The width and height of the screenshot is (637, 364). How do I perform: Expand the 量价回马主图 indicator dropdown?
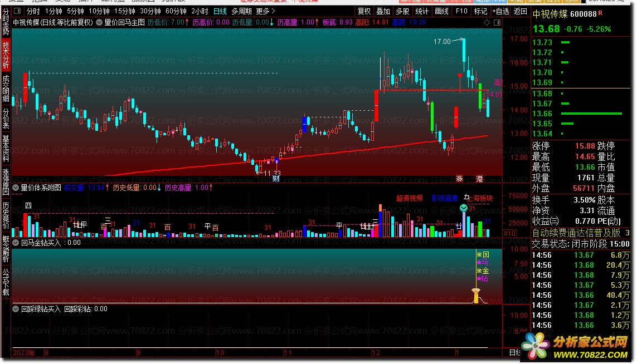point(99,22)
